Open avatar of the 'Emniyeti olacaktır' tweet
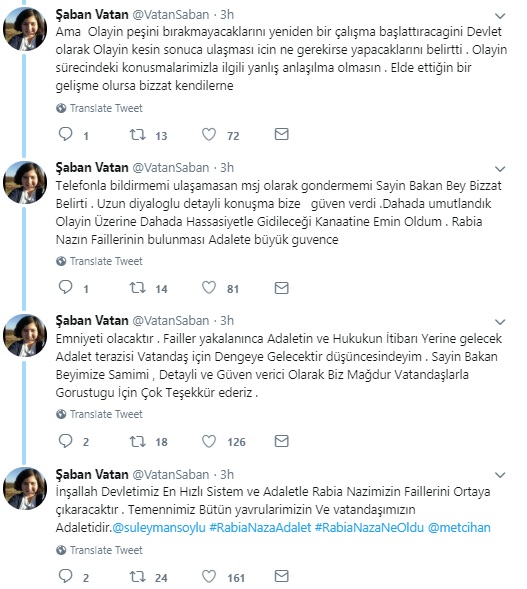Image resolution: width=527 pixels, height=589 pixels. (x=25, y=335)
